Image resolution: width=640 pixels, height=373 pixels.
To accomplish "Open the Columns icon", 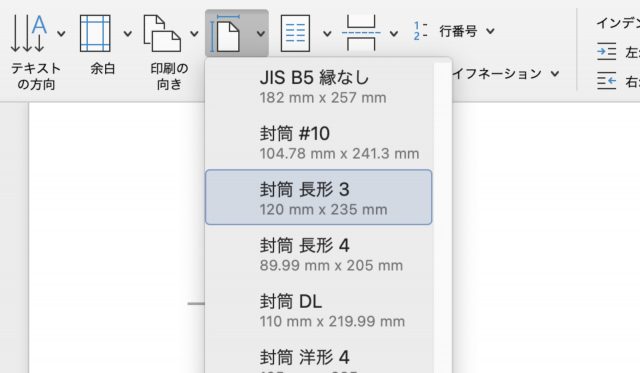I will pyautogui.click(x=296, y=33).
